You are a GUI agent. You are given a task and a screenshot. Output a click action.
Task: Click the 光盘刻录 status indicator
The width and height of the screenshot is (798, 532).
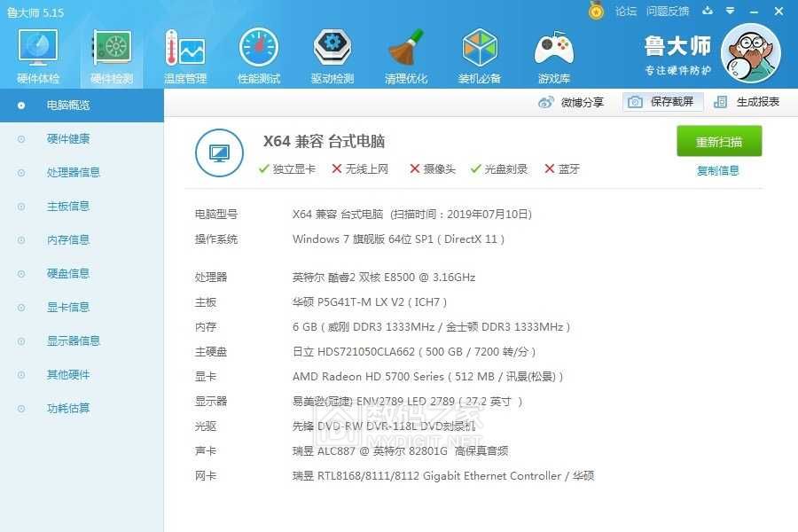[499, 169]
